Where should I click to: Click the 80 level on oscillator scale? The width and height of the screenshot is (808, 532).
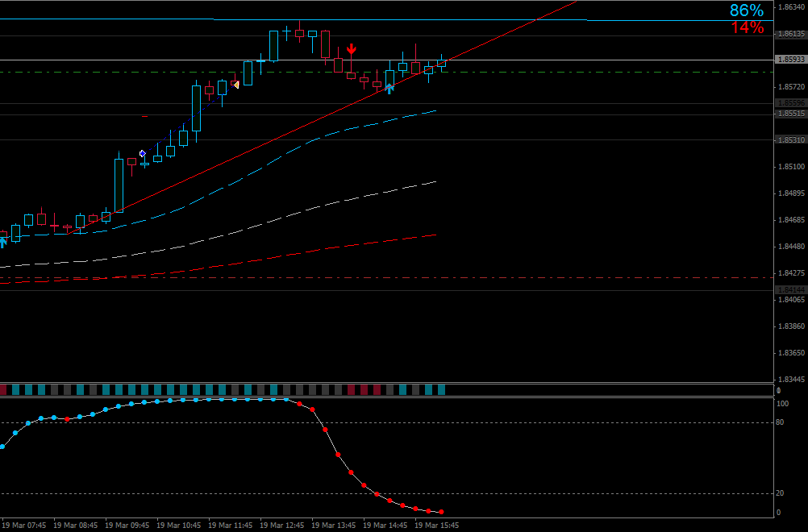780,422
